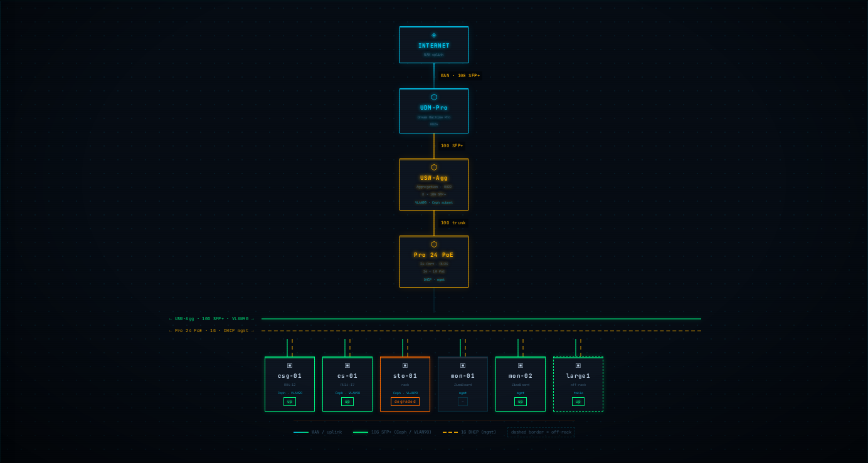Image resolution: width=868 pixels, height=463 pixels.
Task: Click the sto-01 host name
Action: pos(405,376)
